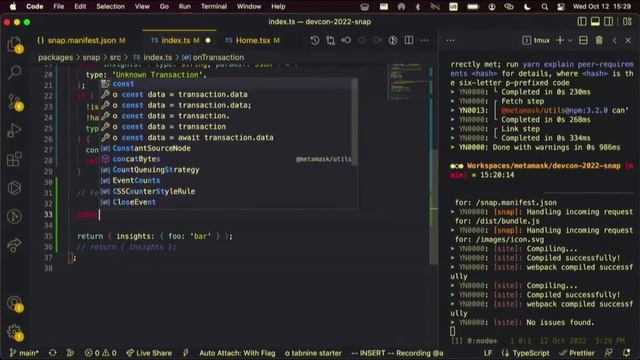Open the Search view in activity bar

point(15,72)
